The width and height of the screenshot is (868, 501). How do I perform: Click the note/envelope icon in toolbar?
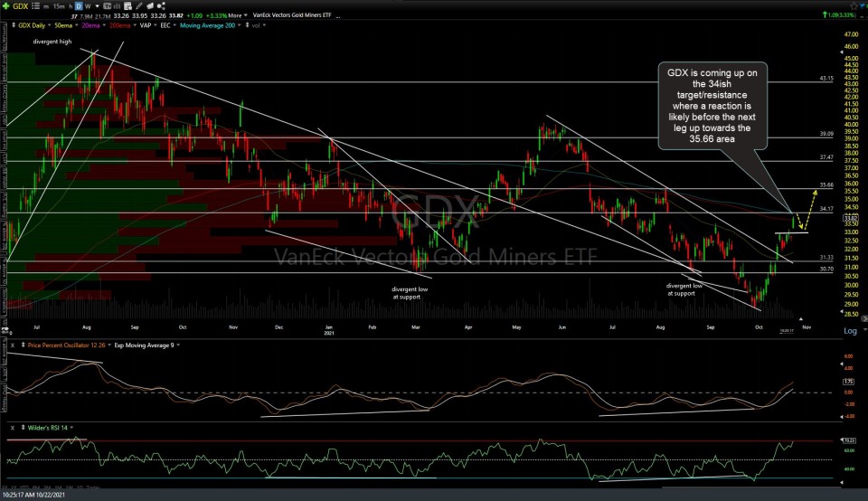(x=150, y=6)
